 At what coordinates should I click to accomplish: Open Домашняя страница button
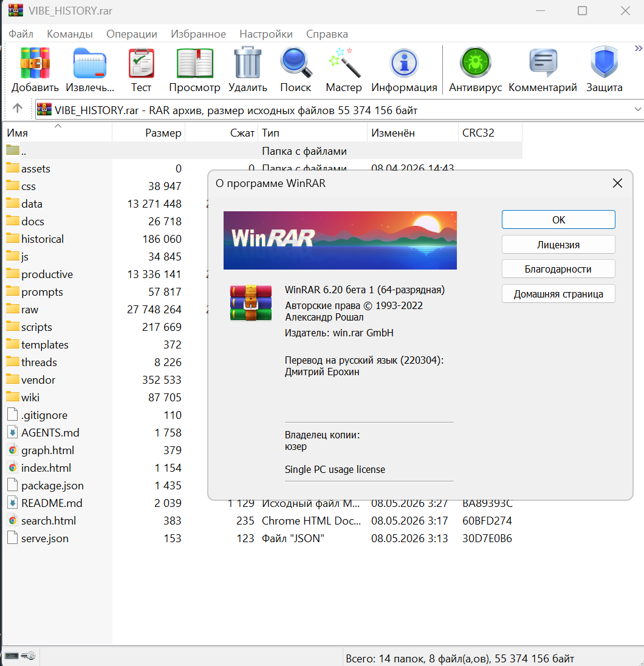click(x=558, y=293)
